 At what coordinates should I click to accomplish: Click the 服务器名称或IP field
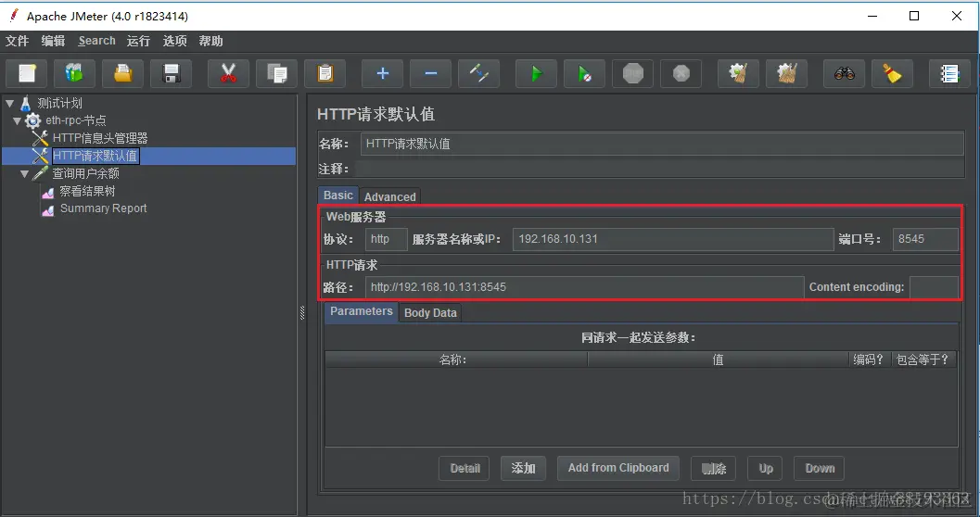tap(673, 239)
